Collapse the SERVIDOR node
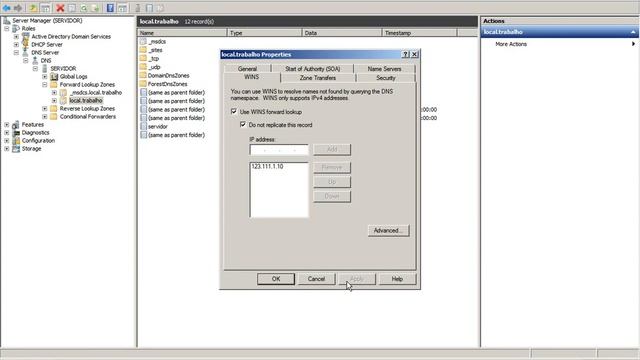Image resolution: width=640 pixels, height=360 pixels. click(36, 69)
